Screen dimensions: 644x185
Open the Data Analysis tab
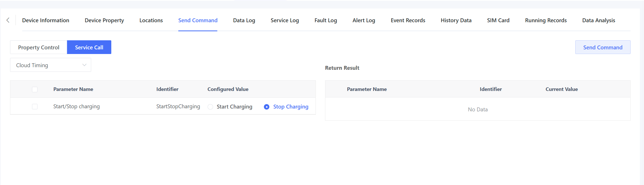[599, 20]
